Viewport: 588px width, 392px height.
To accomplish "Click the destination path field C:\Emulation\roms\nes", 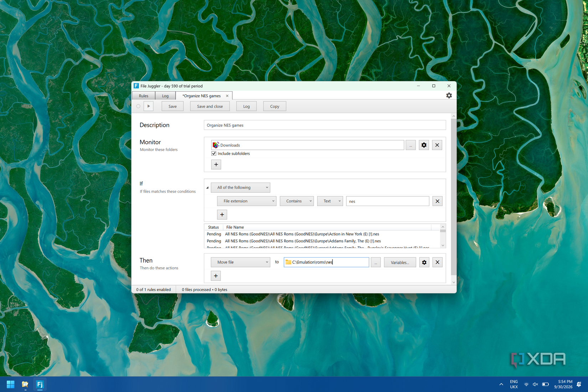I will pos(326,262).
